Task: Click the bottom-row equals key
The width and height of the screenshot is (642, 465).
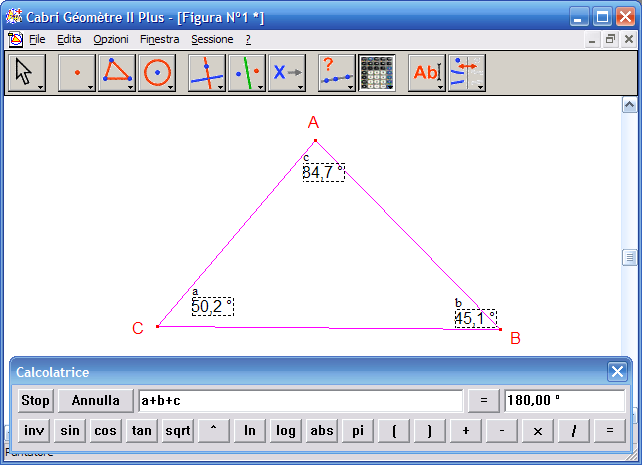Action: click(610, 431)
